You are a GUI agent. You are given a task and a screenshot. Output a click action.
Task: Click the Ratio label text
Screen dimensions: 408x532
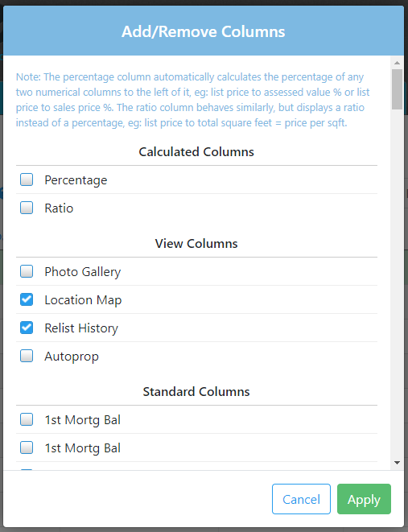point(59,208)
